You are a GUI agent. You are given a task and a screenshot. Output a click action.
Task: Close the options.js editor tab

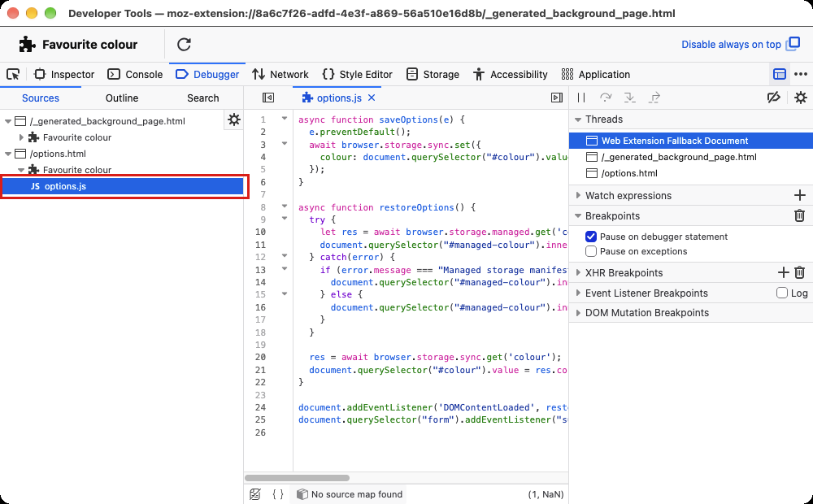pos(372,98)
